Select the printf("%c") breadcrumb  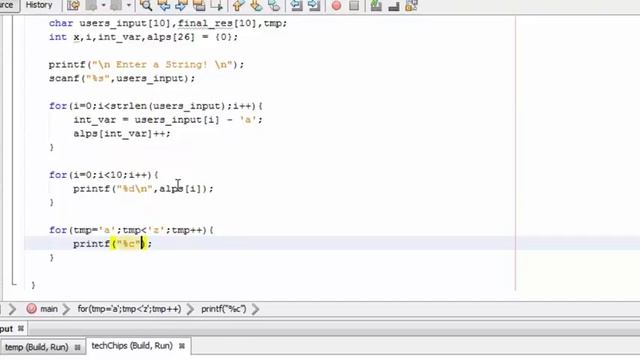[224, 309]
